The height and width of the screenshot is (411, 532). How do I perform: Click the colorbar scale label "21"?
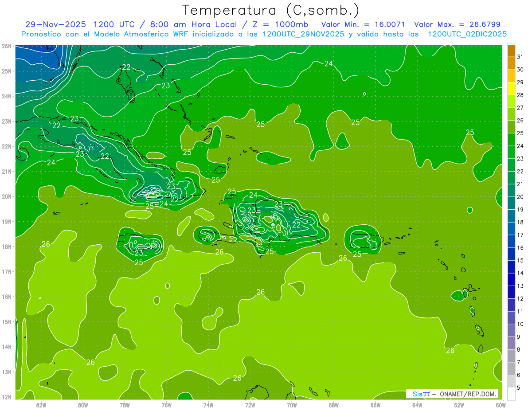(x=520, y=184)
